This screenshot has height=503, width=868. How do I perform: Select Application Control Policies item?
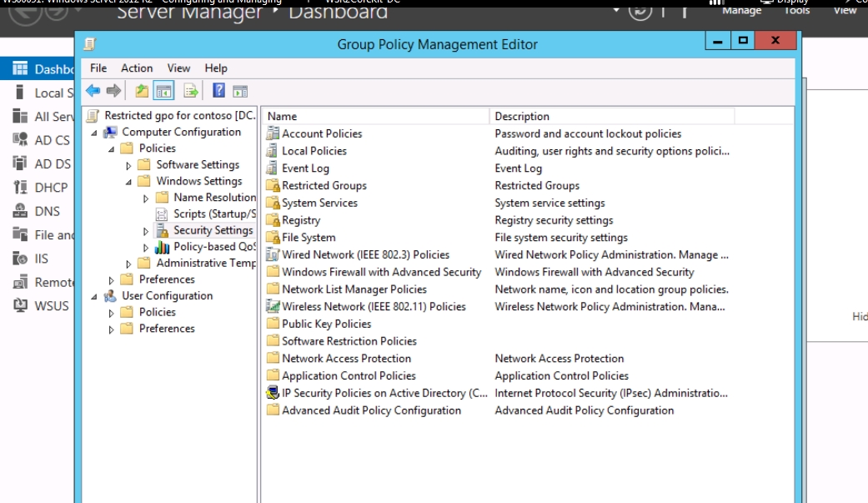pyautogui.click(x=349, y=375)
